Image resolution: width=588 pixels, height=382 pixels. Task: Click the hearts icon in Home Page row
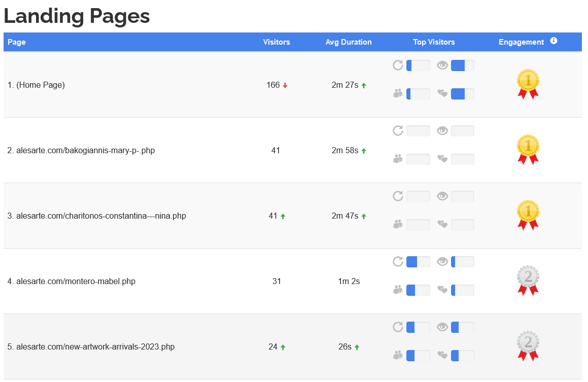click(442, 93)
